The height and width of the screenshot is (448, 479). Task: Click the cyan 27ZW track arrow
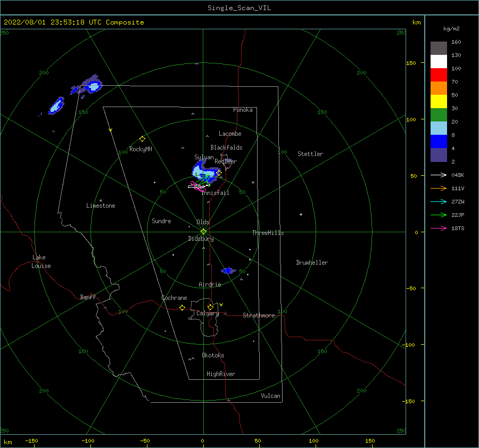click(x=439, y=201)
